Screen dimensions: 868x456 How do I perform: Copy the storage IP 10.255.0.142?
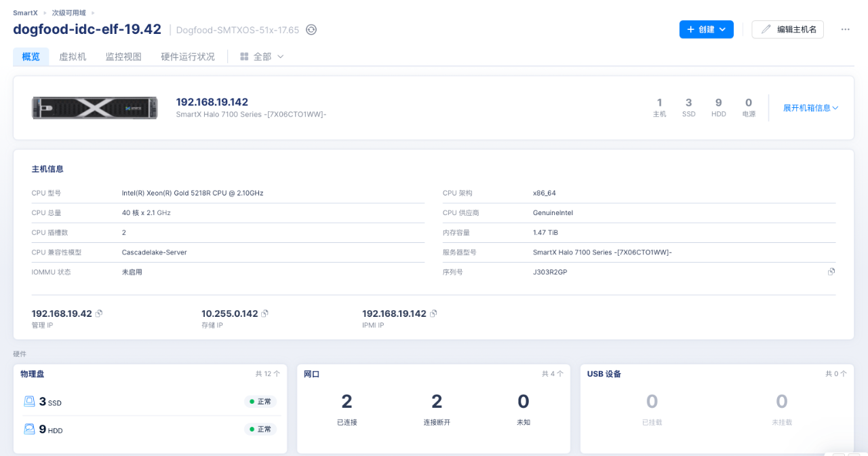coord(265,313)
